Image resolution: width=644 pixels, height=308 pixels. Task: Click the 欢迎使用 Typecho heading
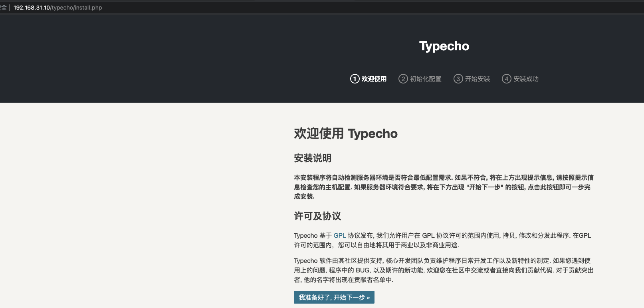[x=346, y=133]
